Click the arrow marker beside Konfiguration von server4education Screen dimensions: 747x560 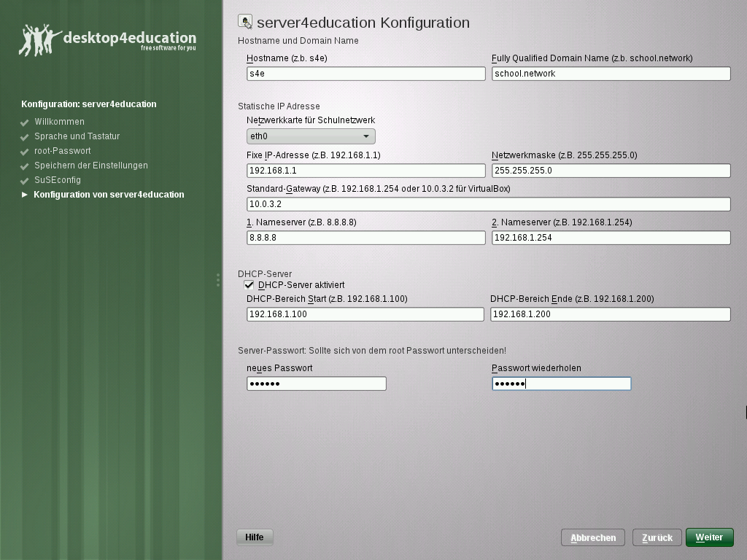[25, 194]
